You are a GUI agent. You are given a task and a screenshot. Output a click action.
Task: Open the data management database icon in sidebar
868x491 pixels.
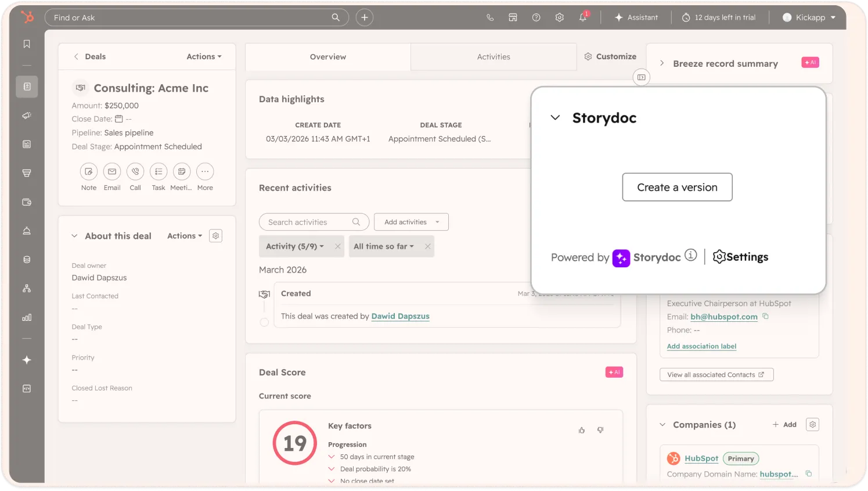(27, 260)
